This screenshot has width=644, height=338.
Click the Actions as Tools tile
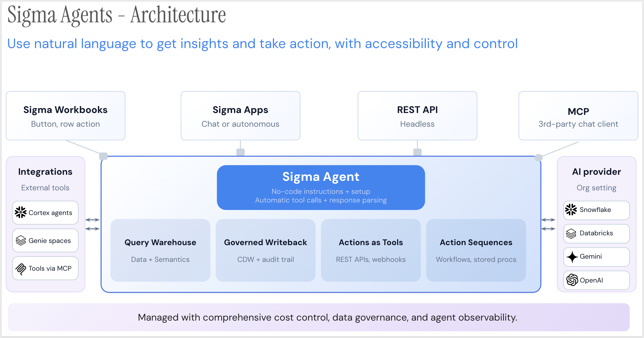click(371, 250)
